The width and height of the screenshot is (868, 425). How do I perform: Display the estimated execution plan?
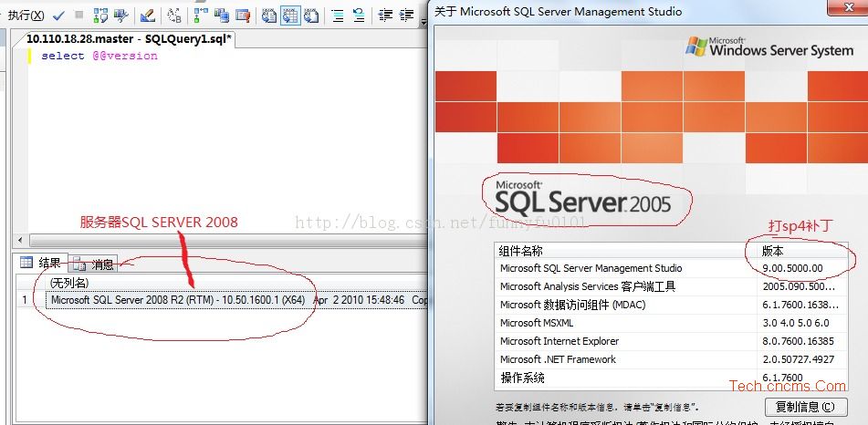(100, 15)
